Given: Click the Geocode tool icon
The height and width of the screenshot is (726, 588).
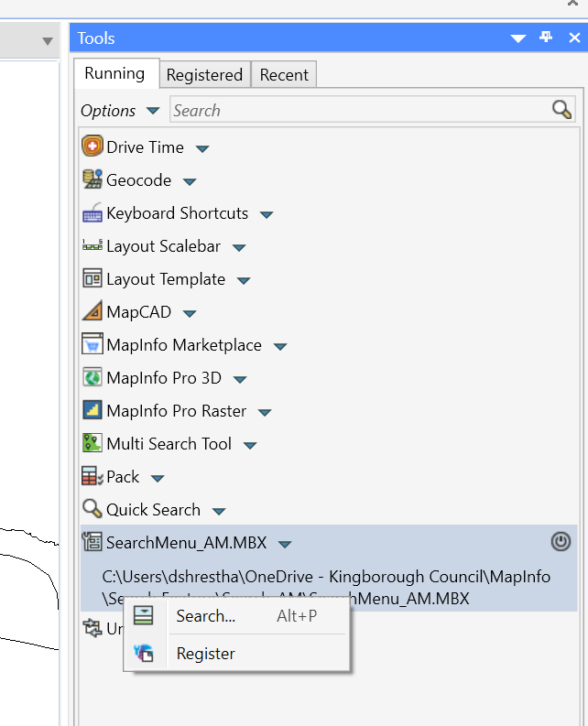Looking at the screenshot, I should coord(93,179).
